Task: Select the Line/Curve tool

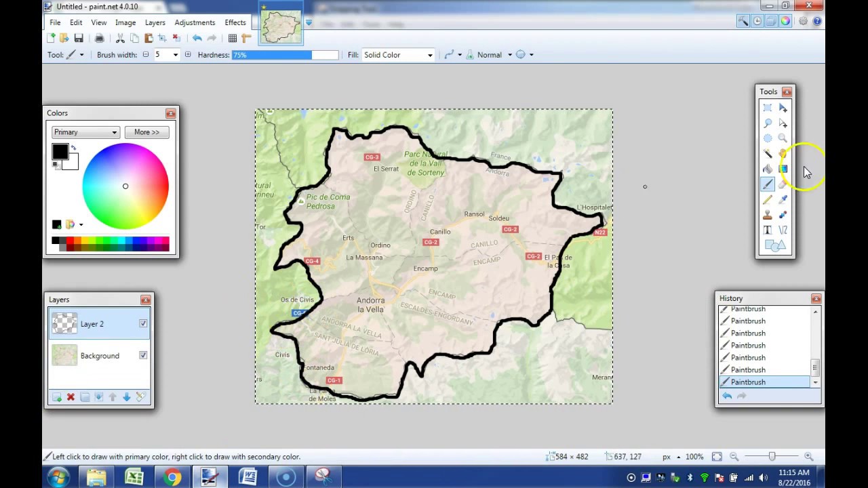Action: (783, 230)
